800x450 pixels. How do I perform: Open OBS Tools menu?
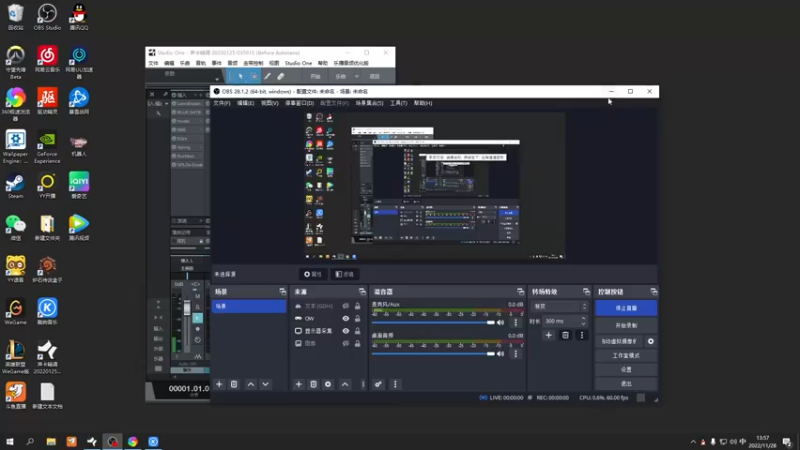tap(399, 103)
